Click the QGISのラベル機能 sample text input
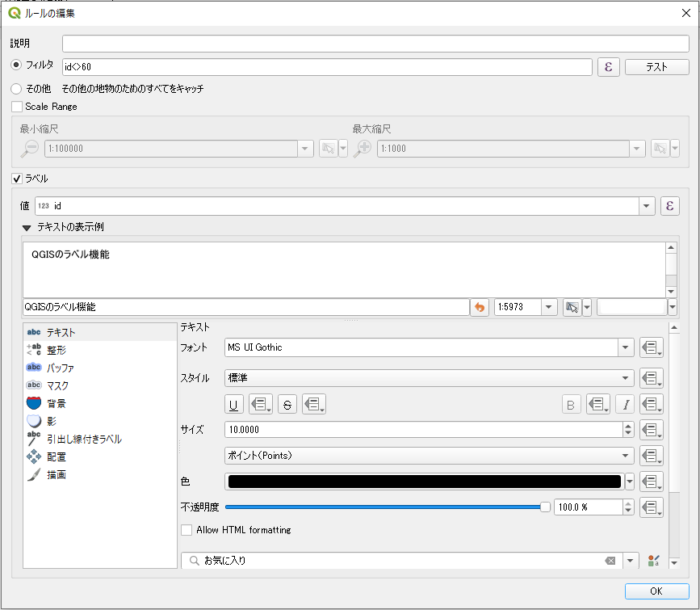 pos(246,307)
